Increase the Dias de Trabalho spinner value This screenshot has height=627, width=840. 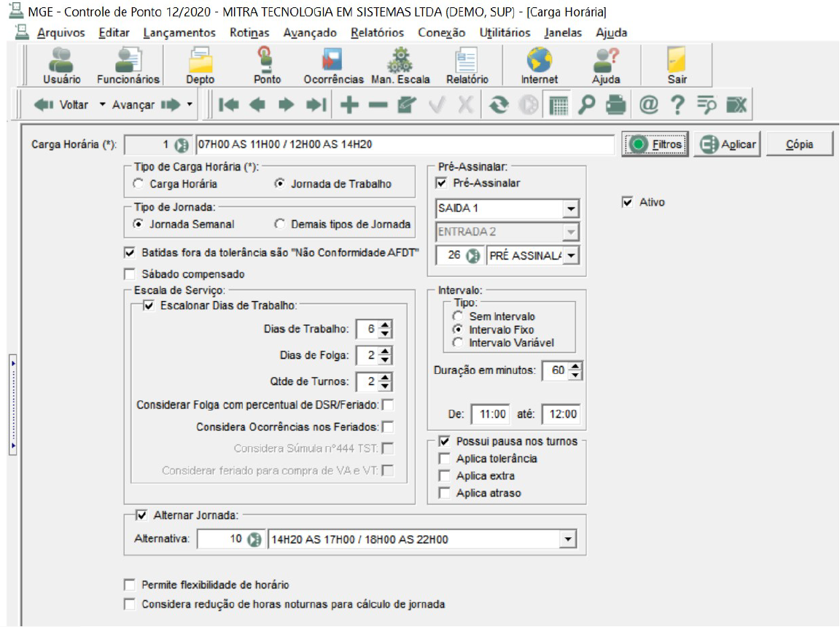tap(385, 324)
